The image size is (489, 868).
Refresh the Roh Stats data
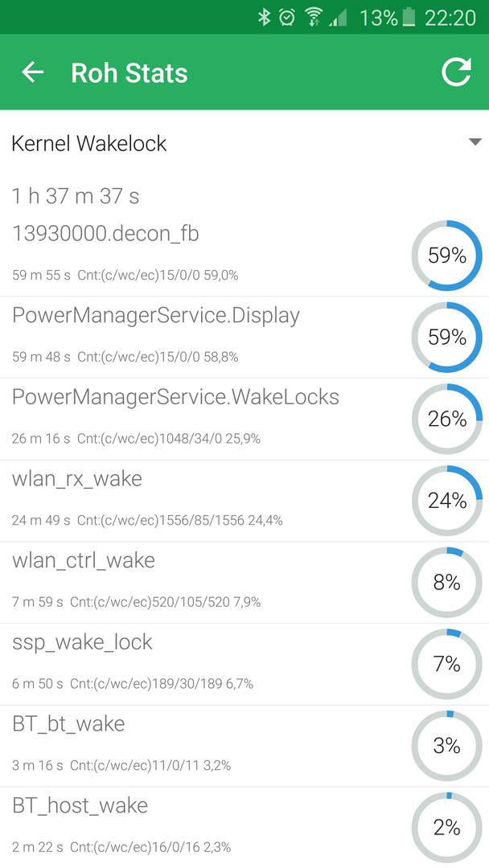456,72
